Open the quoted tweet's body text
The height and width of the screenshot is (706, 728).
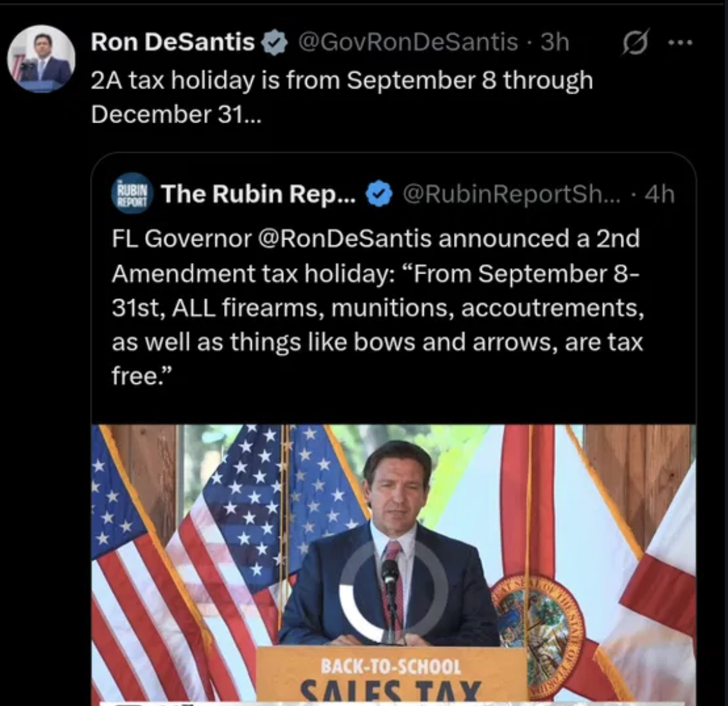point(377,307)
